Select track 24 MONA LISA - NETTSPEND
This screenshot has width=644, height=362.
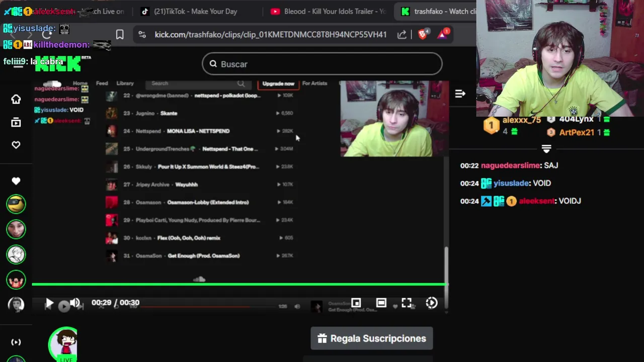pyautogui.click(x=199, y=131)
